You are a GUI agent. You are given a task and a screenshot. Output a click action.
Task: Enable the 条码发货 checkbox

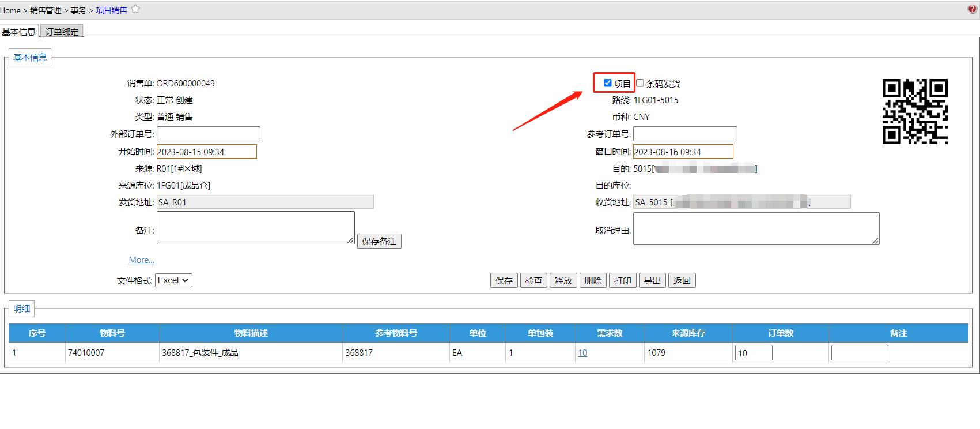click(640, 83)
